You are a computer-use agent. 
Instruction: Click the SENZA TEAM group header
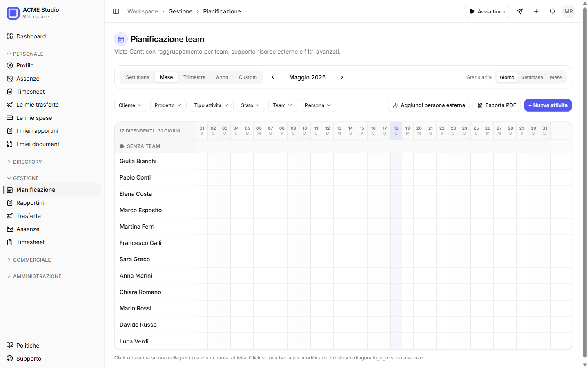tap(156, 146)
